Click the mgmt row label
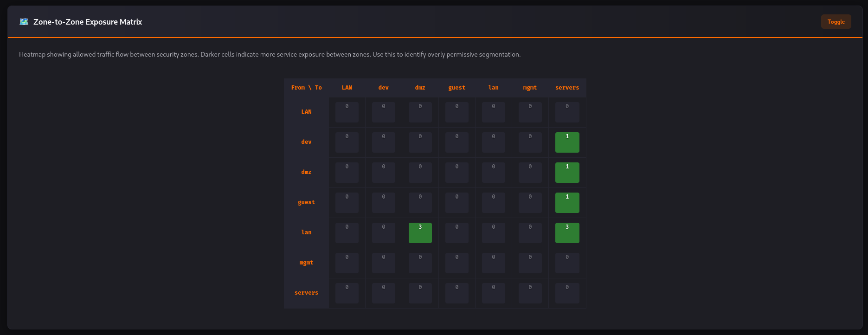Viewport: 868px width, 335px height. tap(306, 263)
